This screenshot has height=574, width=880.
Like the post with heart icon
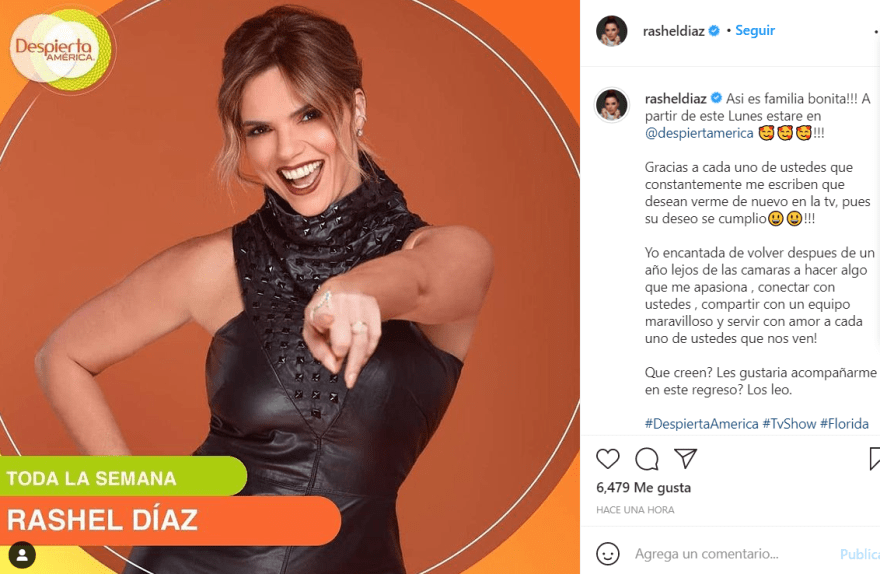pos(608,458)
